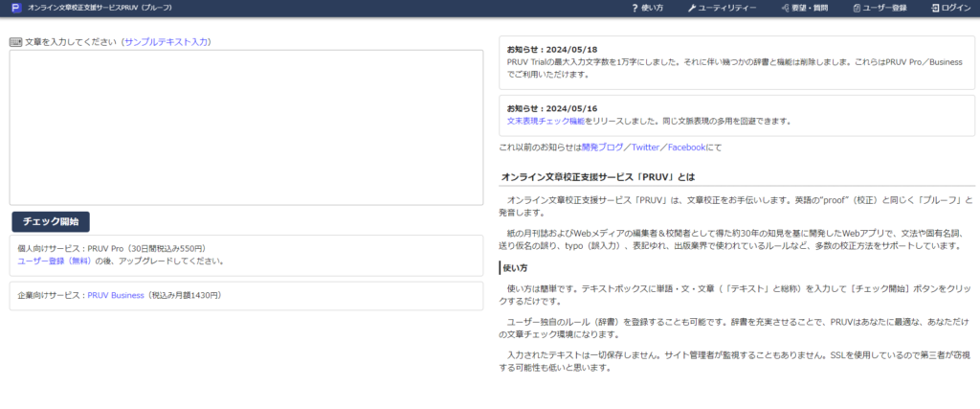Focus the main text input area

tap(246, 127)
